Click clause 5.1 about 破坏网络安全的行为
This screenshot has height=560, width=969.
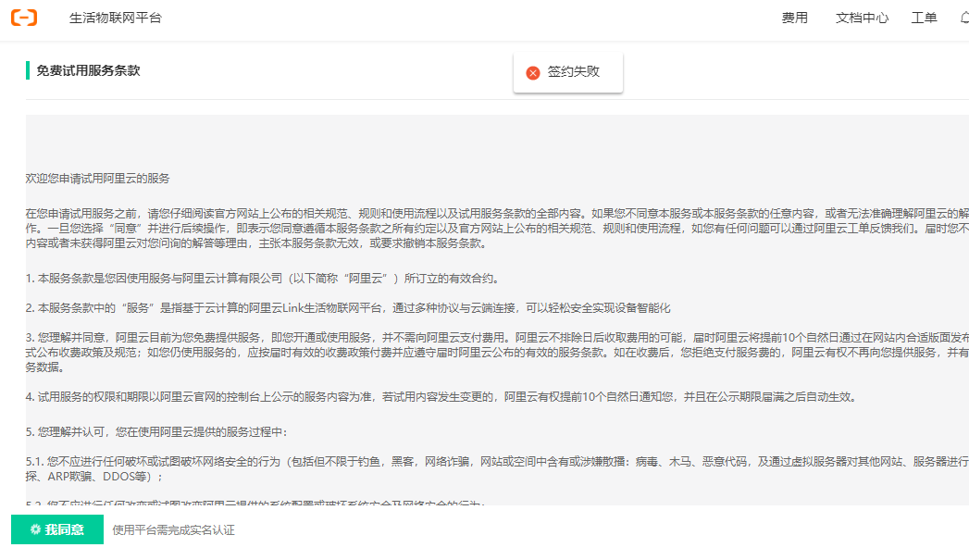click(497, 469)
